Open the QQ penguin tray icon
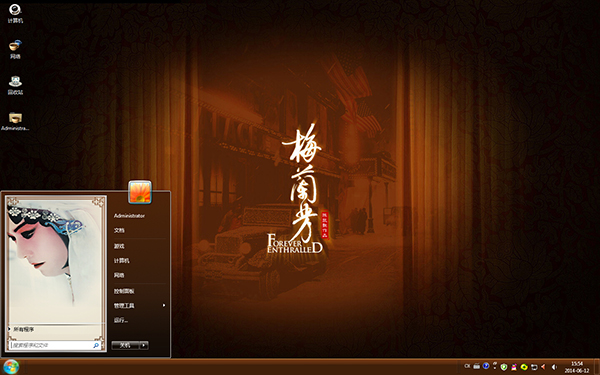This screenshot has height=375, width=600. coord(514,367)
